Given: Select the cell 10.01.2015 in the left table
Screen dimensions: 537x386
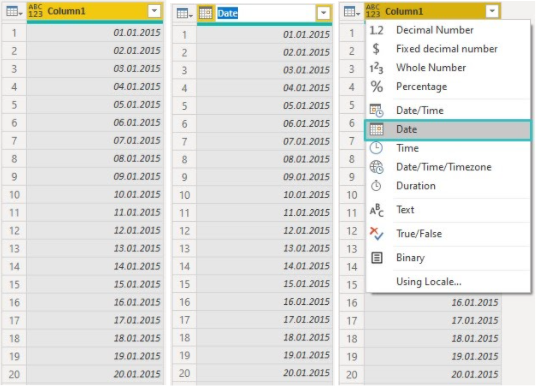Looking at the screenshot, I should coord(95,195).
